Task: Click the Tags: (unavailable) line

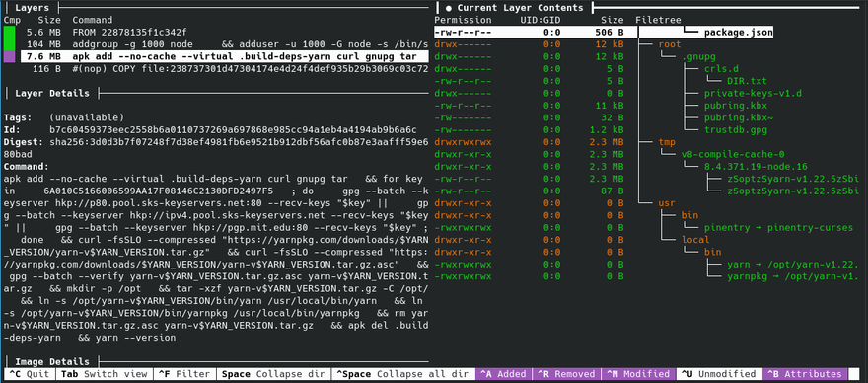Action: [64, 117]
